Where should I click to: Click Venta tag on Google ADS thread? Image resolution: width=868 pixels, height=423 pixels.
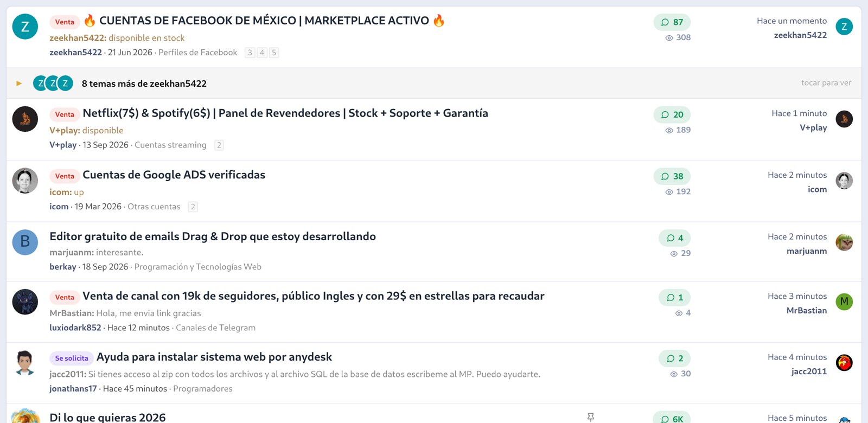(65, 176)
